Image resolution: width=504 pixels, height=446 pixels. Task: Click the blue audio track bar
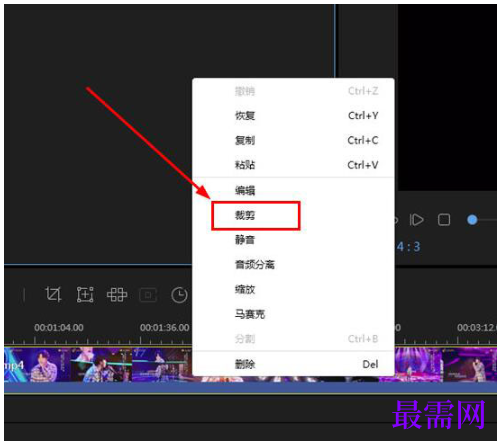pyautogui.click(x=250, y=388)
